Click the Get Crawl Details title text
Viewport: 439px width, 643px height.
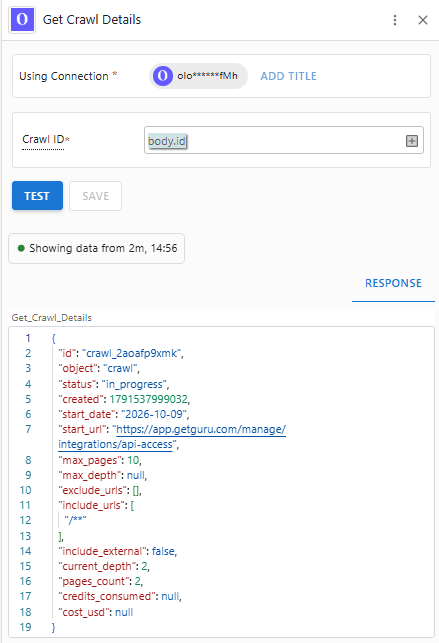(x=92, y=20)
